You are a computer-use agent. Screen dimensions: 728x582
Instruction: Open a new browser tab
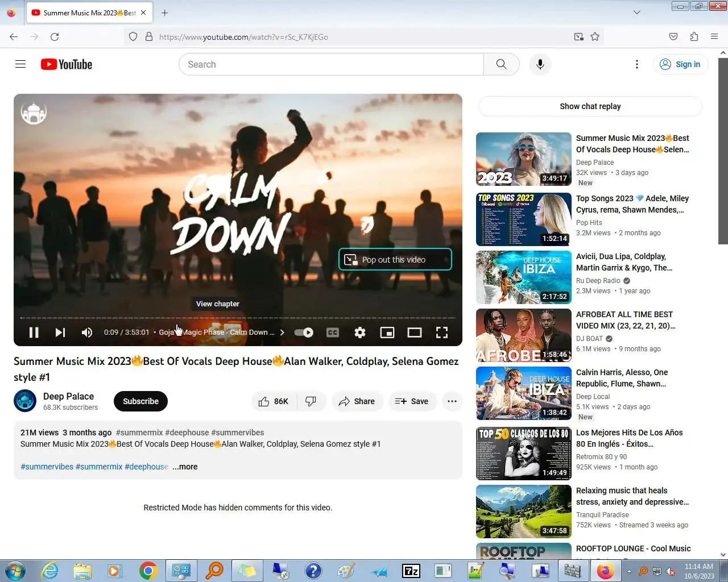click(165, 13)
